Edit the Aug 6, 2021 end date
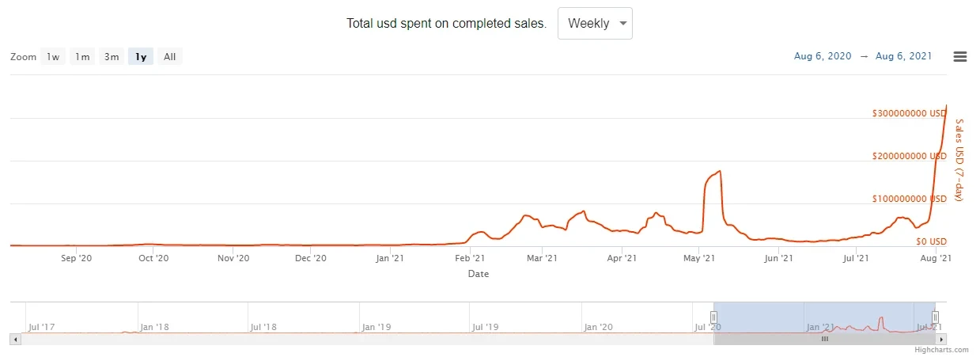 tap(903, 56)
